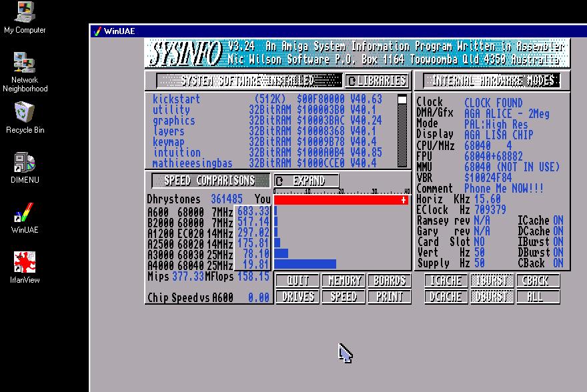The height and width of the screenshot is (392, 587).
Task: Click the A2500 comparison value '175.81'
Action: [253, 243]
